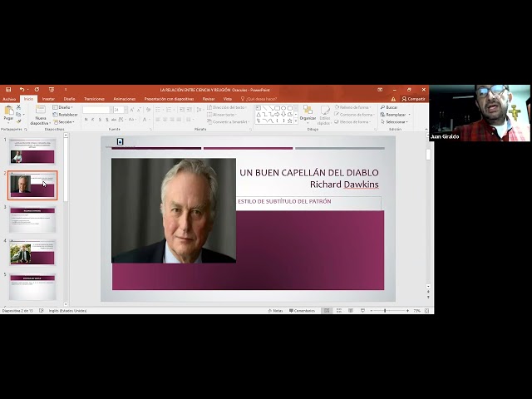Click the Compartir button

[x=413, y=99]
